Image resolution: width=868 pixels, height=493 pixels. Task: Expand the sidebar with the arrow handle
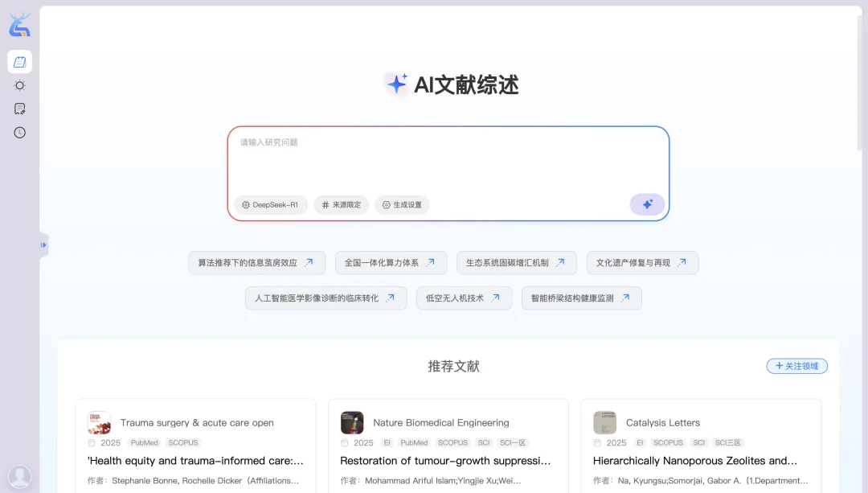click(43, 244)
